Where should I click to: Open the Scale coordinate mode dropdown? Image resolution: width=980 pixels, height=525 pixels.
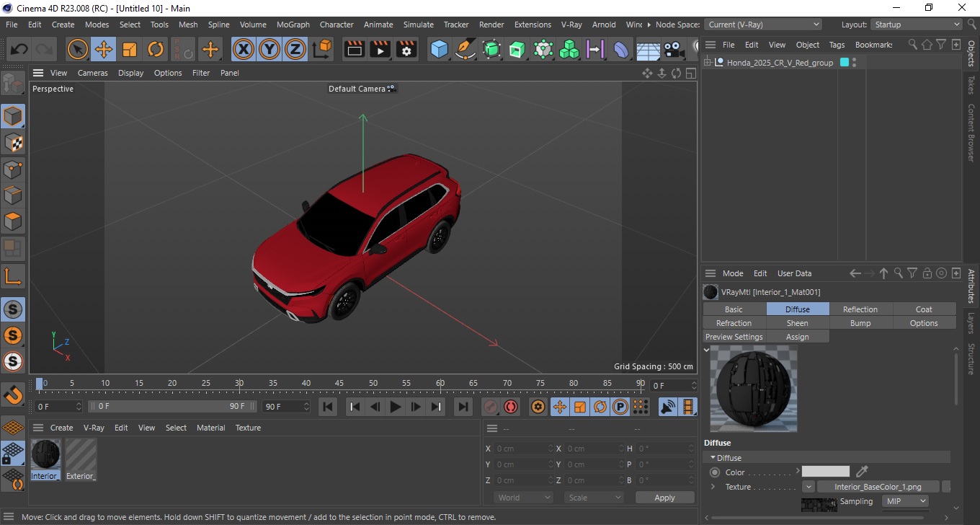tap(594, 498)
